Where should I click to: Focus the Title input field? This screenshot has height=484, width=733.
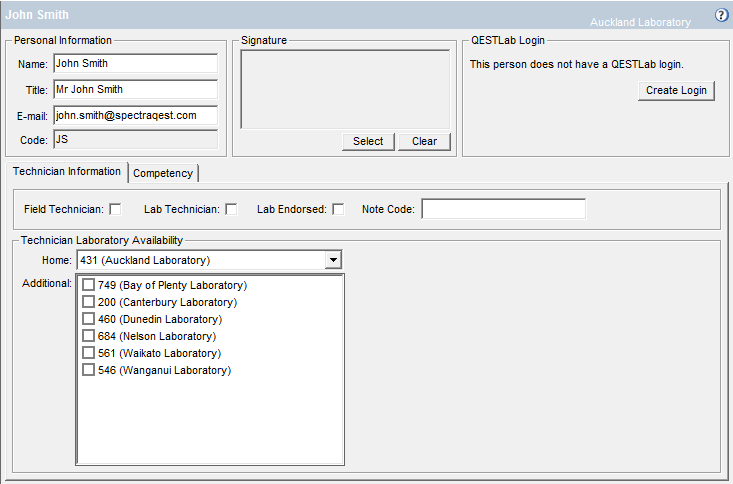[x=134, y=89]
